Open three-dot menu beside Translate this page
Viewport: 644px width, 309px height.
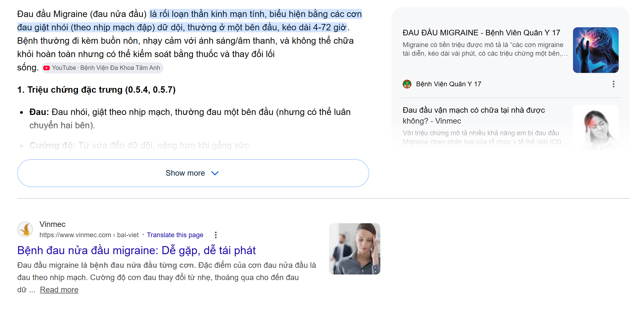(x=216, y=235)
